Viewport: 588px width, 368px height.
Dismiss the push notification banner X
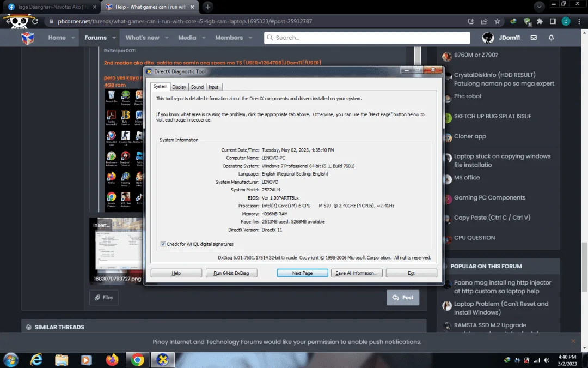pyautogui.click(x=573, y=341)
